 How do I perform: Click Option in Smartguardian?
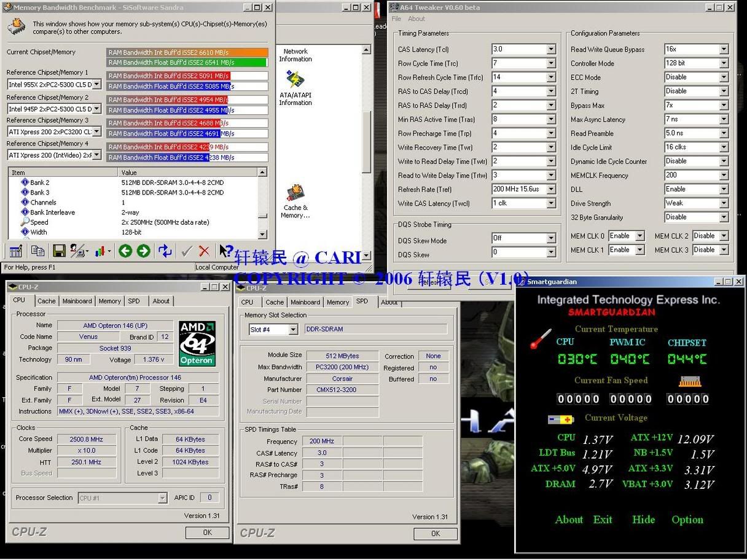[687, 519]
